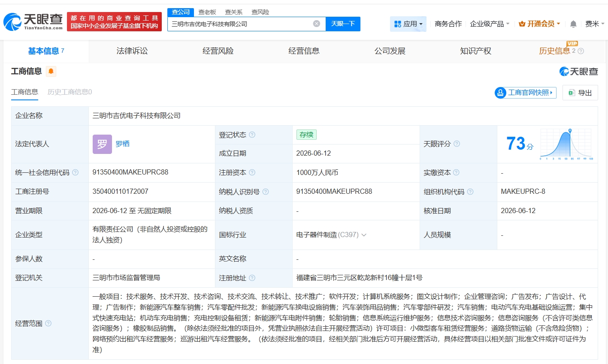608x364 pixels.
Task: Click the 1000万人民币 registered capital value
Action: (x=317, y=172)
